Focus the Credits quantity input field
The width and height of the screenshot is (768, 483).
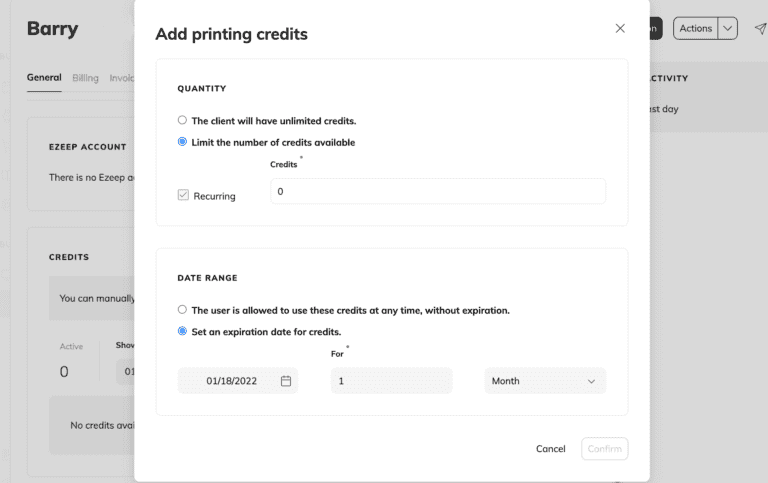[x=437, y=191]
